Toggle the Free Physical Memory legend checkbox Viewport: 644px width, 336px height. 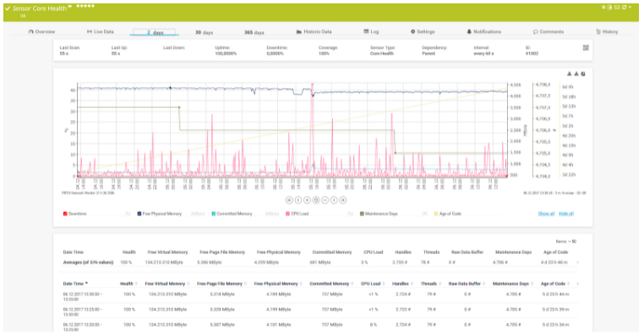tap(139, 214)
